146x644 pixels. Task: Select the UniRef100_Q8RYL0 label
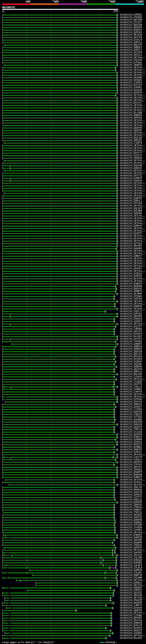pos(131,42)
